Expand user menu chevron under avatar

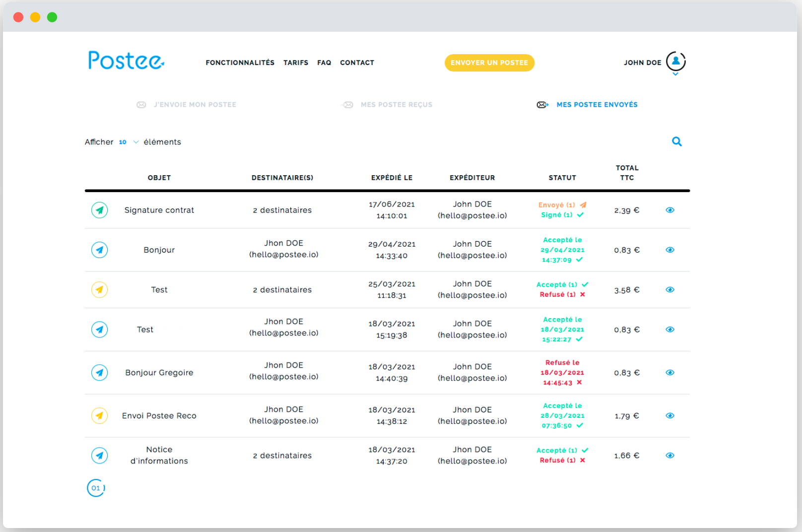675,74
